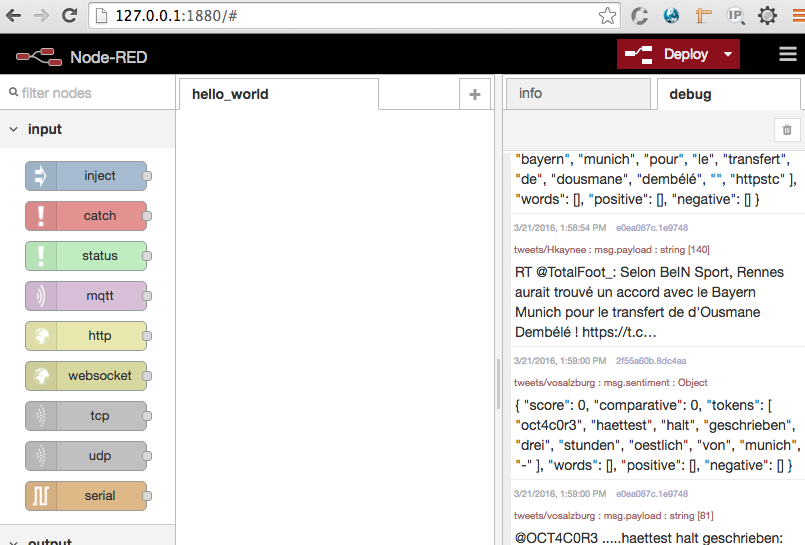Choose the mqtt input node
The width and height of the screenshot is (805, 545).
point(86,296)
